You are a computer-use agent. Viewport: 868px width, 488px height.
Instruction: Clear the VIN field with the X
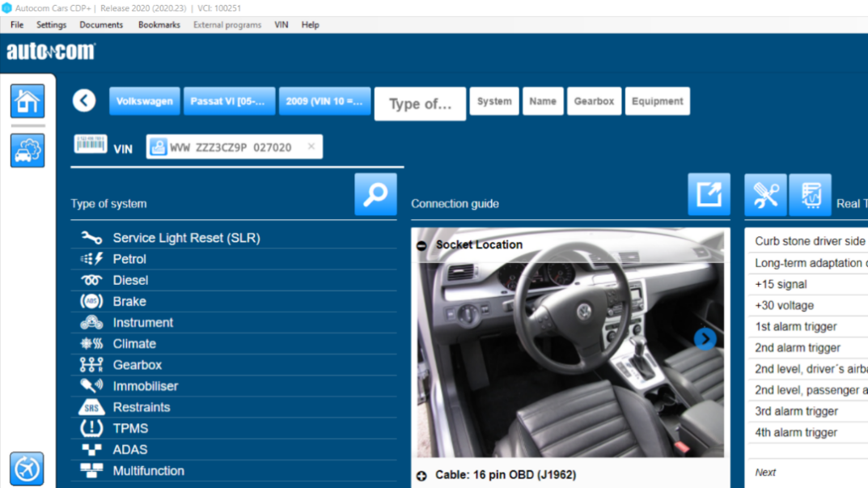(311, 146)
